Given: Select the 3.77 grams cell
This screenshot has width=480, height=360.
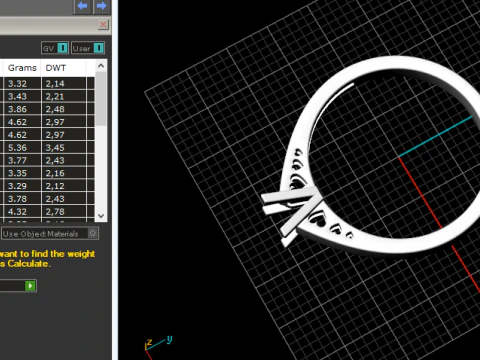Looking at the screenshot, I should point(22,160).
